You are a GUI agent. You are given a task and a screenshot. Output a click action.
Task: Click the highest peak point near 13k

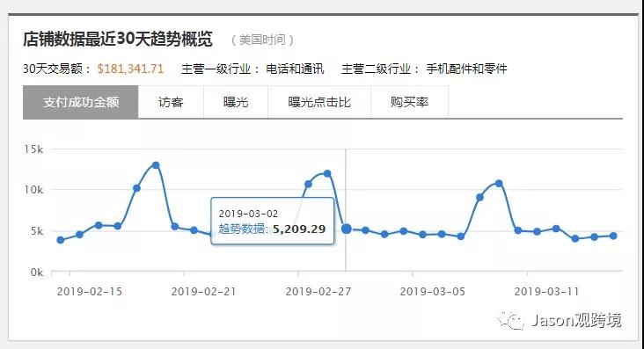point(156,165)
